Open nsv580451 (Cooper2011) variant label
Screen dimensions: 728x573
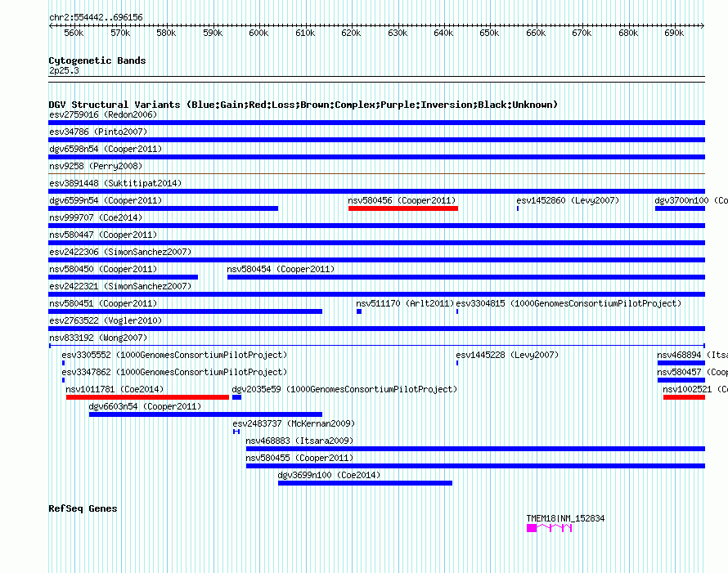[103, 303]
